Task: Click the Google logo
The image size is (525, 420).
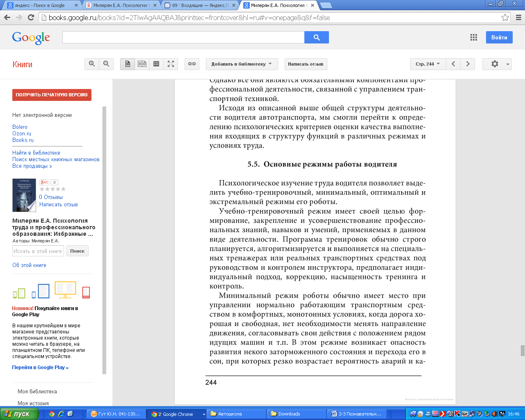Action: click(x=31, y=38)
